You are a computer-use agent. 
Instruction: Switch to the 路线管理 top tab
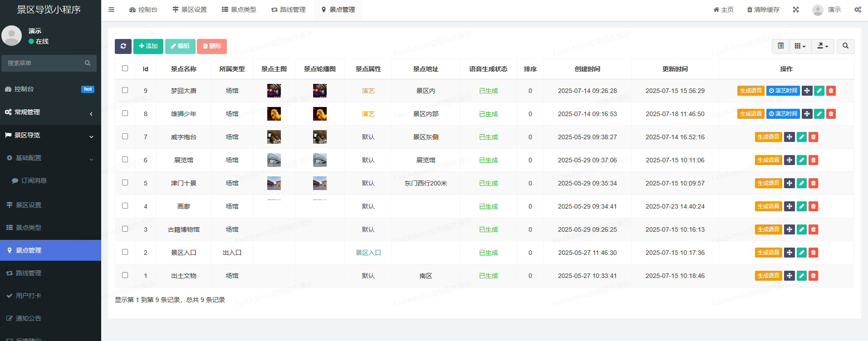coord(288,10)
